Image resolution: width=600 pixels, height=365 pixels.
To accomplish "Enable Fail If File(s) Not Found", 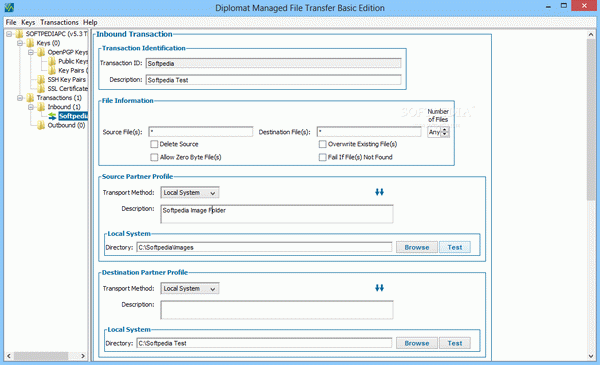I will point(323,157).
